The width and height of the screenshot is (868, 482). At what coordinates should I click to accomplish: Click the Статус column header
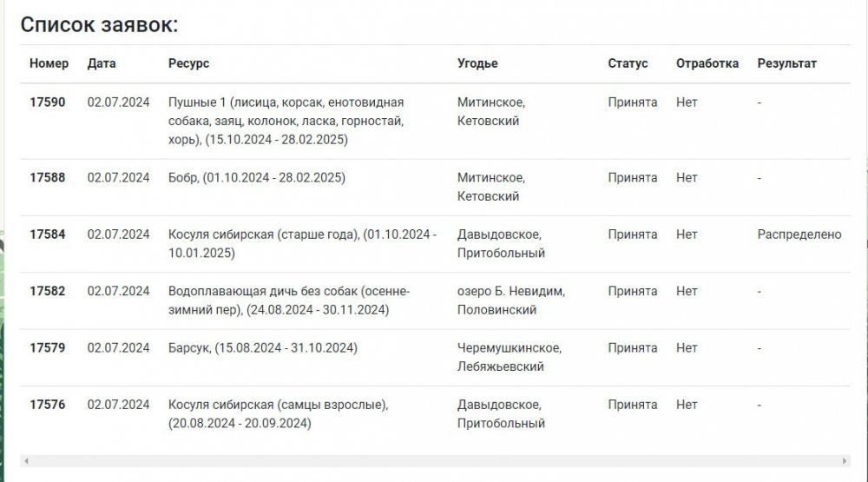click(628, 63)
